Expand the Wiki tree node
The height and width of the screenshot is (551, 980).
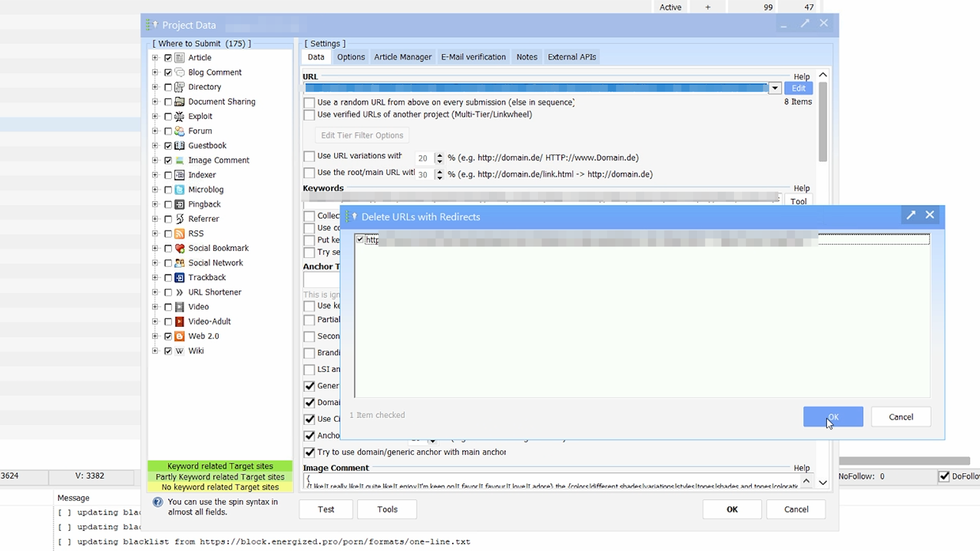(x=155, y=351)
